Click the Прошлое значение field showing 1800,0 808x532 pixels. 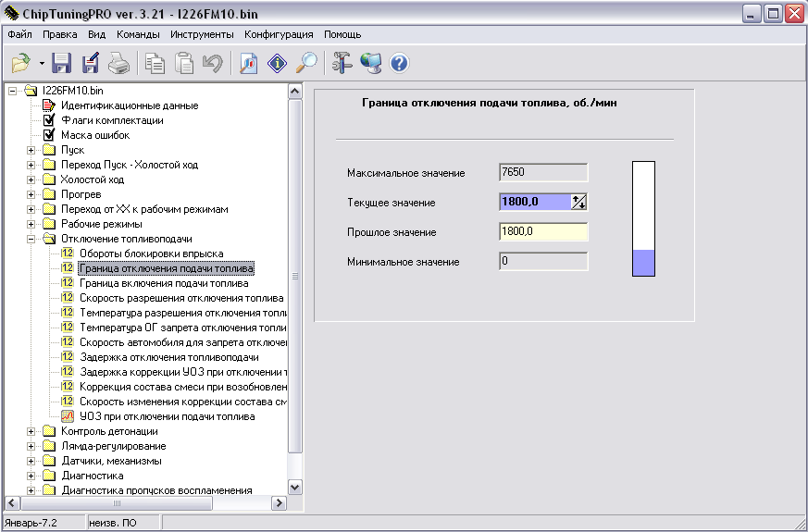pyautogui.click(x=543, y=231)
